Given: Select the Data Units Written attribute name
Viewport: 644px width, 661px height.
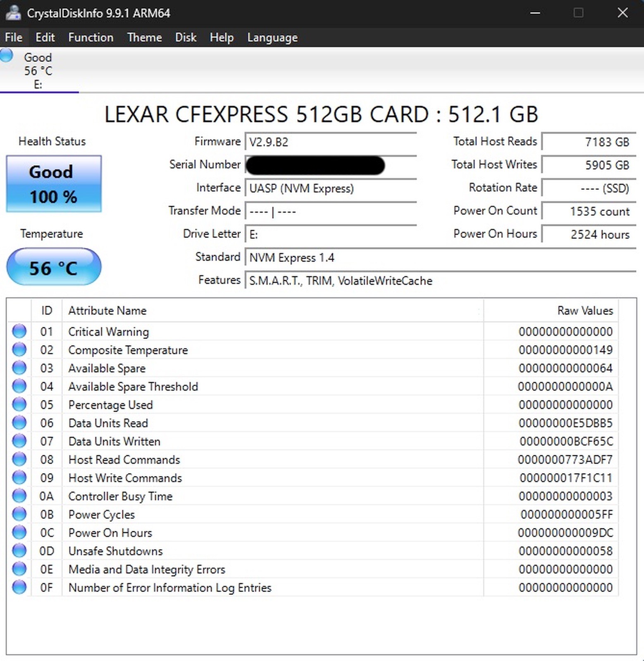Looking at the screenshot, I should [114, 441].
